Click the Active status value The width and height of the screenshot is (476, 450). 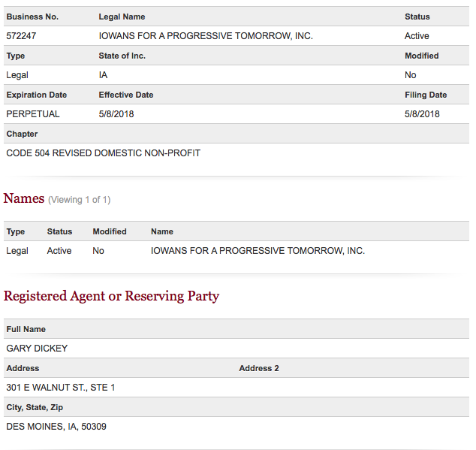(417, 36)
